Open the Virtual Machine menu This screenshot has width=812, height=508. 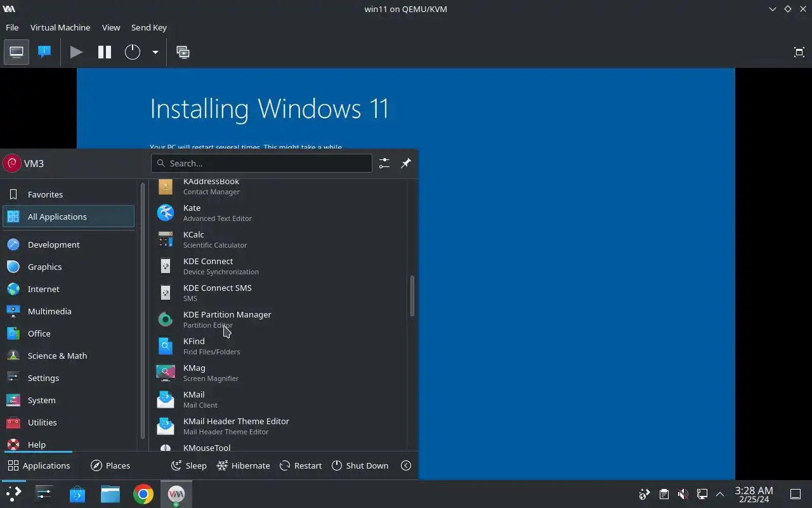[x=60, y=27]
